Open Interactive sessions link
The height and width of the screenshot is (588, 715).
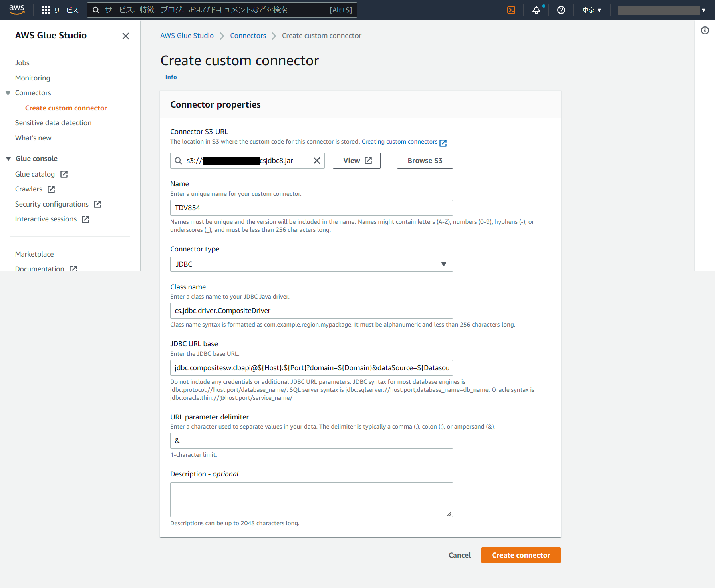46,219
